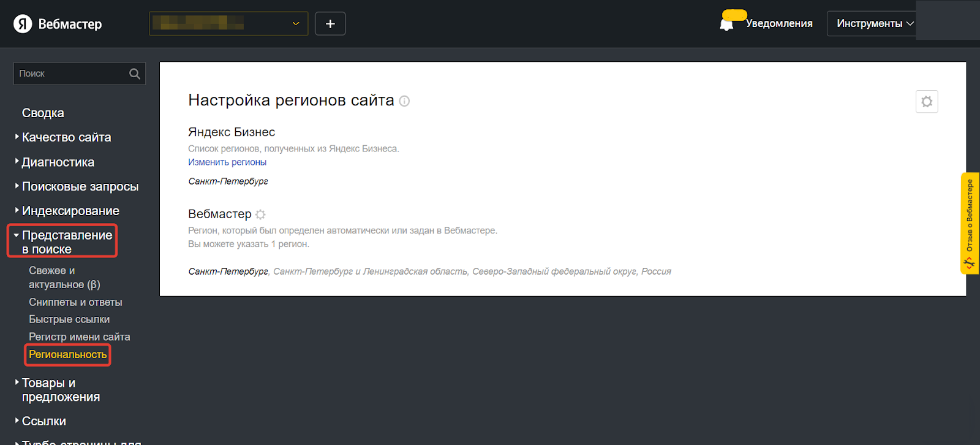Open the site selector dropdown
Viewport: 980px width, 445px height.
click(x=228, y=23)
